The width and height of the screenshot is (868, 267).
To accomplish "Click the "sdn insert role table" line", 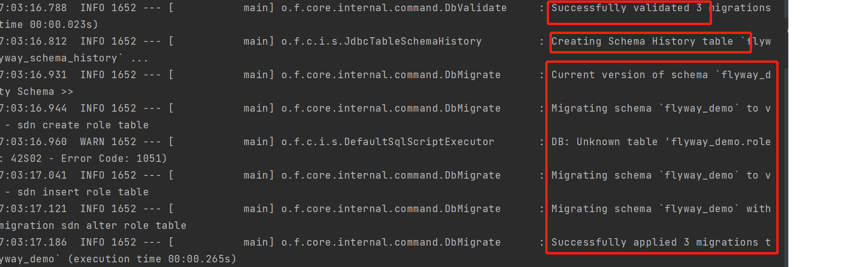I will tap(83, 192).
